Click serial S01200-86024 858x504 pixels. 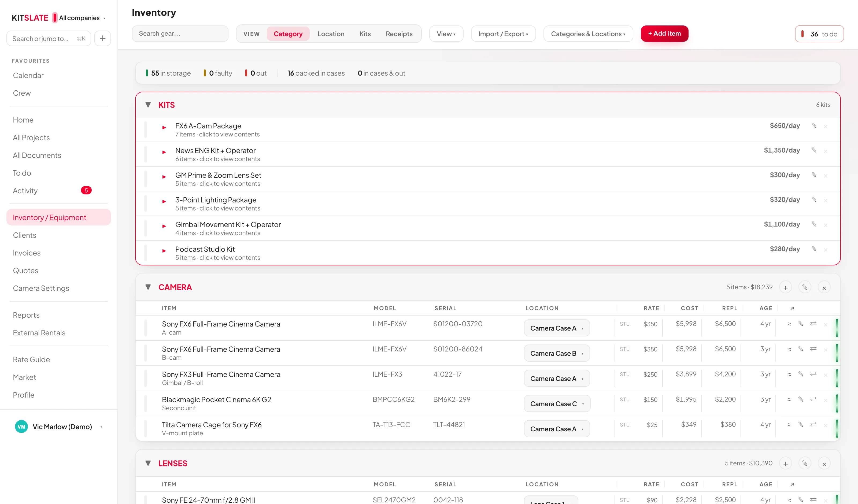(458, 349)
